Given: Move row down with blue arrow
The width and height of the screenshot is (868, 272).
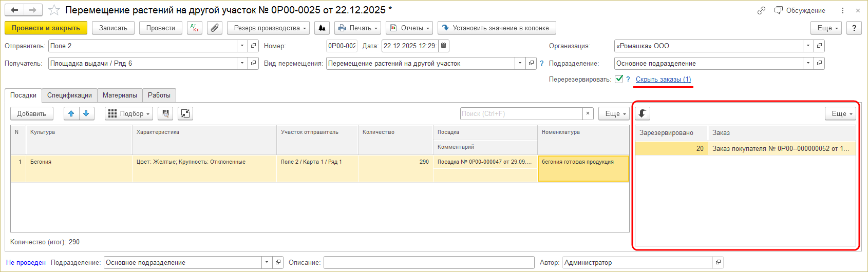Looking at the screenshot, I should (86, 113).
